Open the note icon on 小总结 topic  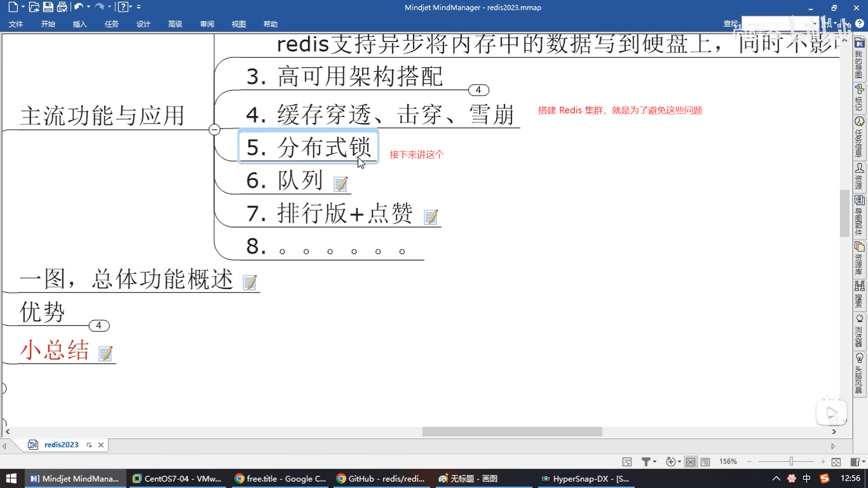click(x=105, y=353)
